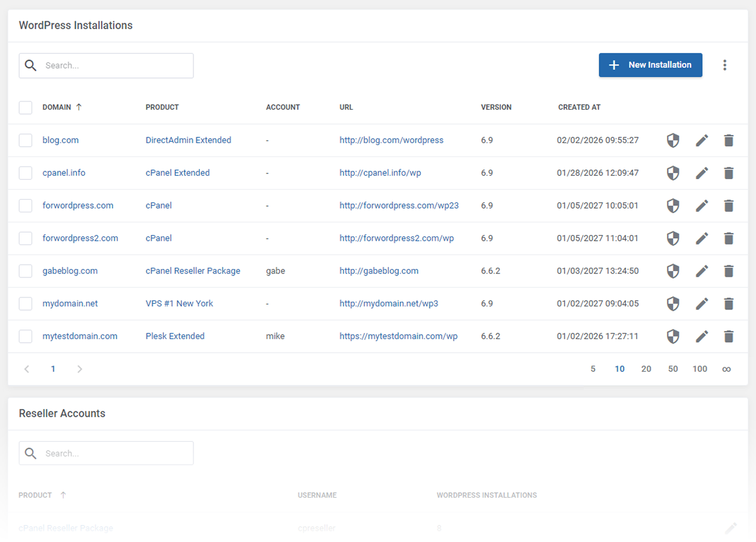Screen dimensions: 756x542
Task: Open the blog.com domain link
Action: (x=60, y=140)
